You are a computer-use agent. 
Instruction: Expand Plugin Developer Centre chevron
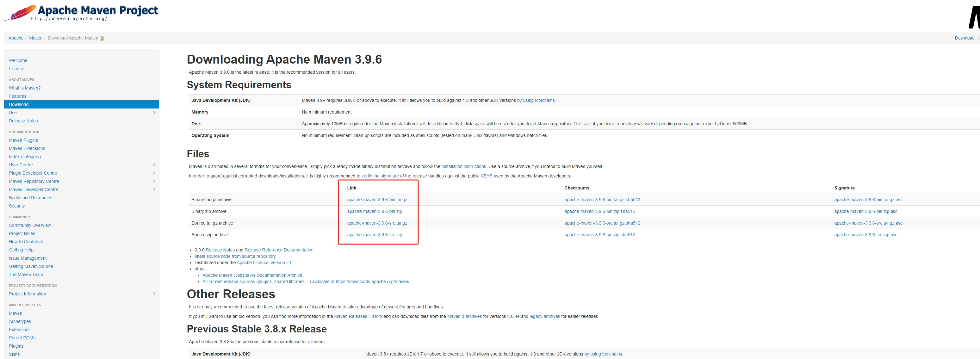[154, 173]
